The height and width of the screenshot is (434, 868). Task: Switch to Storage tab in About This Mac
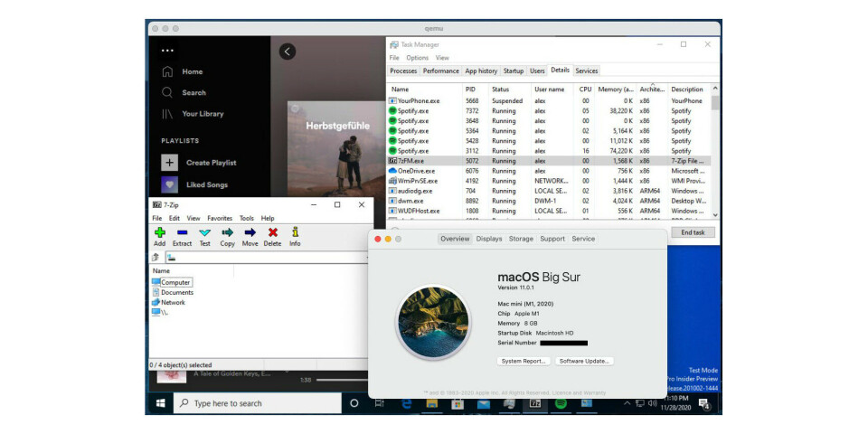(521, 239)
